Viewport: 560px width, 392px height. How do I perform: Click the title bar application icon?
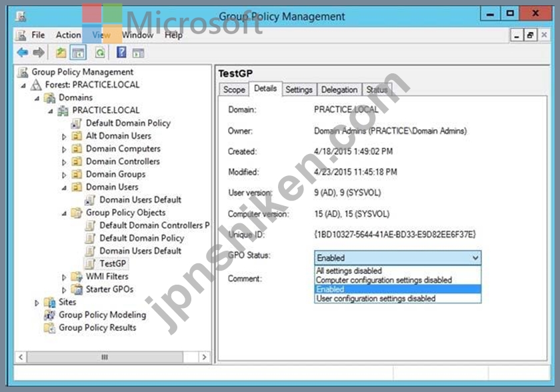click(21, 16)
